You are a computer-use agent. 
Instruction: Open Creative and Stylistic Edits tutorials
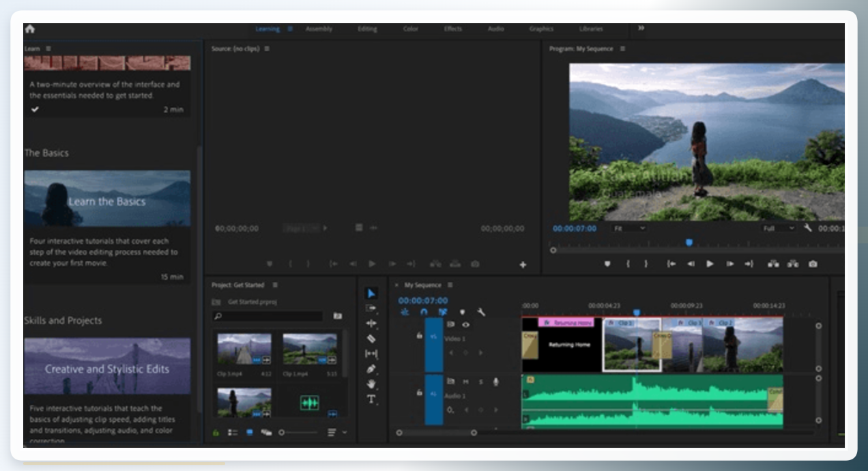pyautogui.click(x=107, y=366)
